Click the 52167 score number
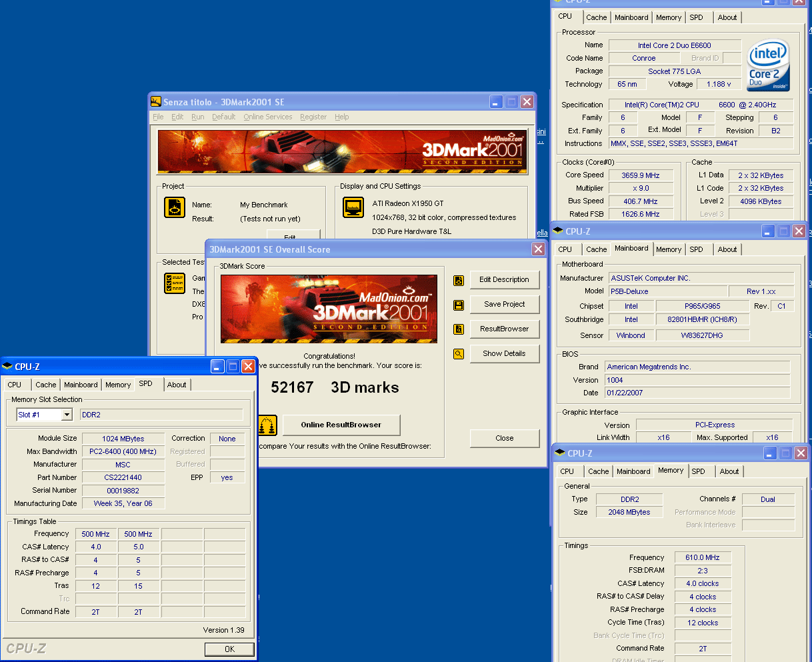 [292, 387]
